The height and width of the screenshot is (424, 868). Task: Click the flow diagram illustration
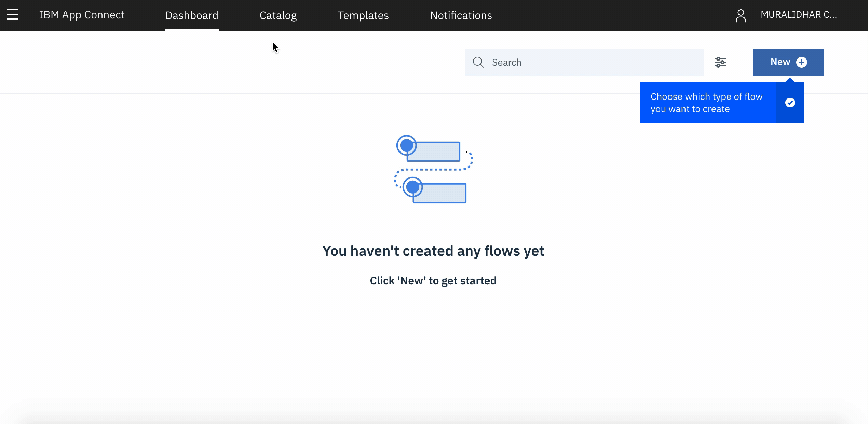pos(433,169)
